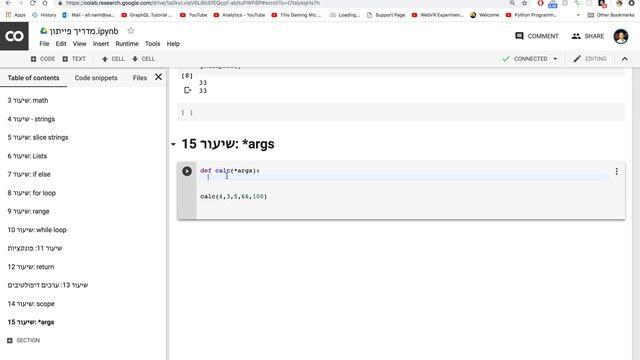The width and height of the screenshot is (640, 360).
Task: Open the user account avatar
Action: click(x=621, y=36)
